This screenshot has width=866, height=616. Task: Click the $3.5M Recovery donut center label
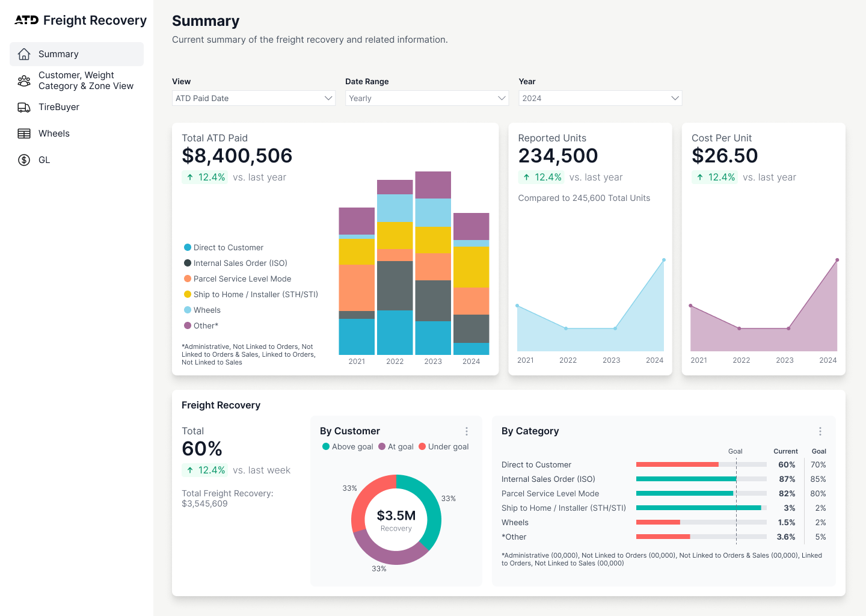396,516
